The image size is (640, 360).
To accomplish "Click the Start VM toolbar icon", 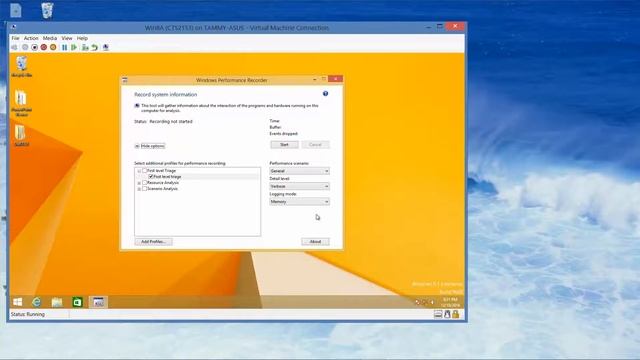I will point(25,48).
